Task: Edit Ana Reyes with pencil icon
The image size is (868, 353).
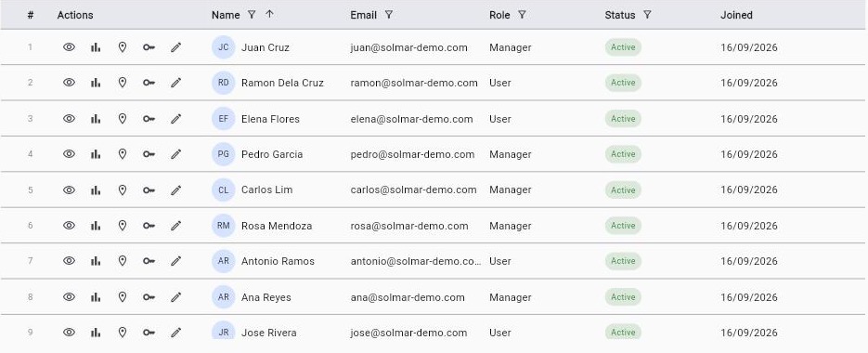Action: point(176,297)
